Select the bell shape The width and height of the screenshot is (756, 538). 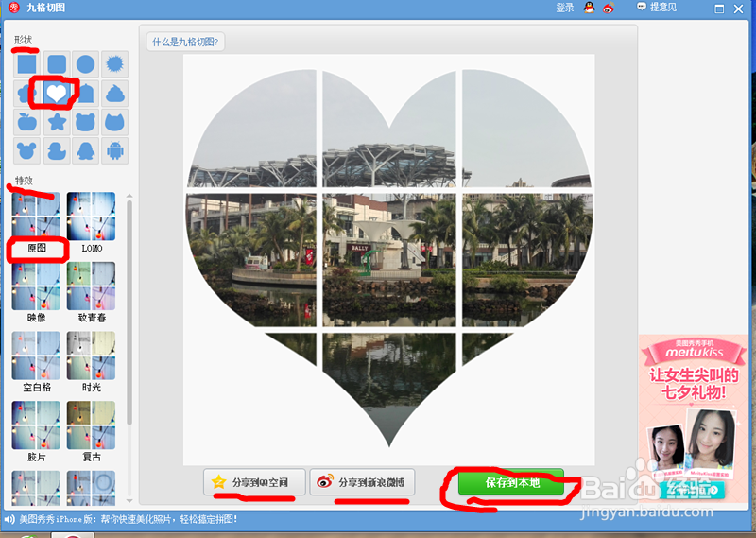point(86,93)
